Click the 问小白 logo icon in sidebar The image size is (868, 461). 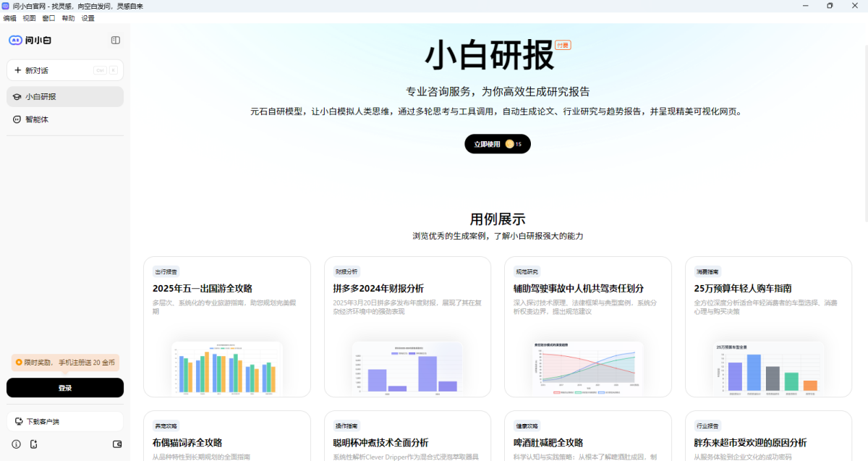(16, 40)
